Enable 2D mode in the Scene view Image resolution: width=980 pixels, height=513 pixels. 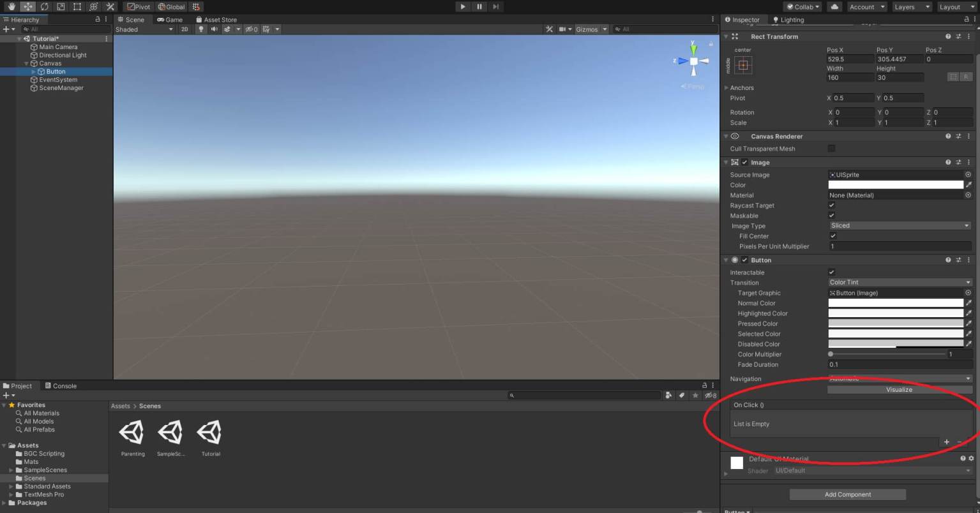pyautogui.click(x=184, y=29)
